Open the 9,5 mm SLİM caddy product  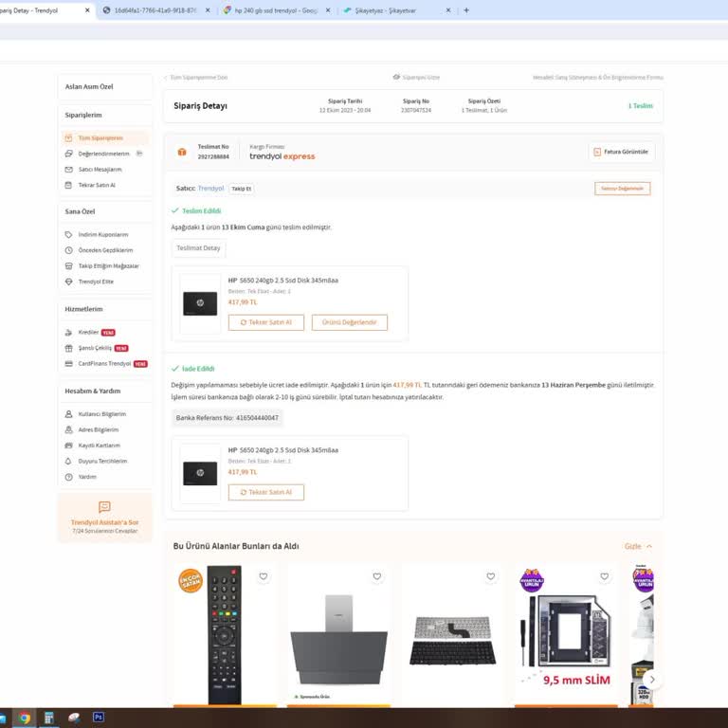point(567,636)
